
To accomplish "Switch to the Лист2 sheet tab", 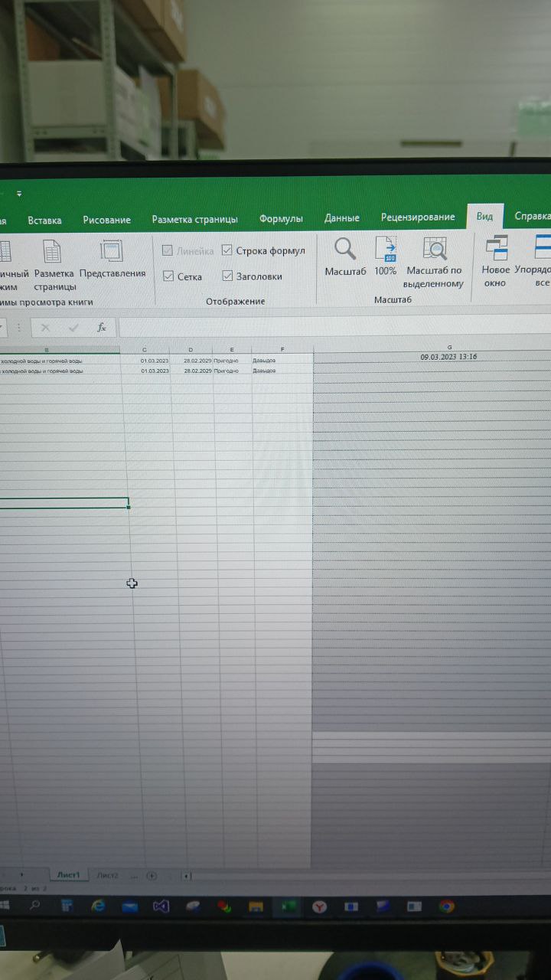I will click(108, 875).
